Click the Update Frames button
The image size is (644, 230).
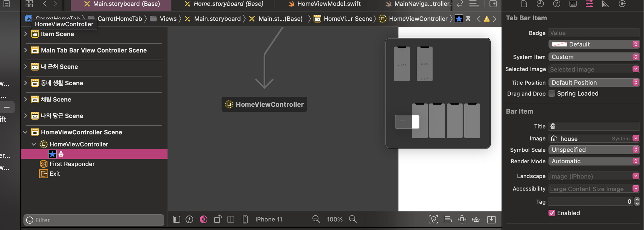click(433, 219)
